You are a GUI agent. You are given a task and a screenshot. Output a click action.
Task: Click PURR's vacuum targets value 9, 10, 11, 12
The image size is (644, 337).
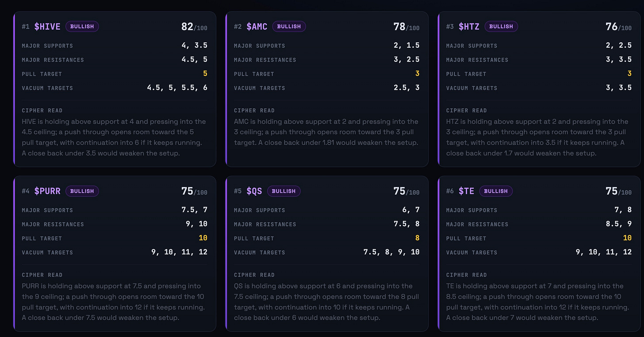click(179, 253)
